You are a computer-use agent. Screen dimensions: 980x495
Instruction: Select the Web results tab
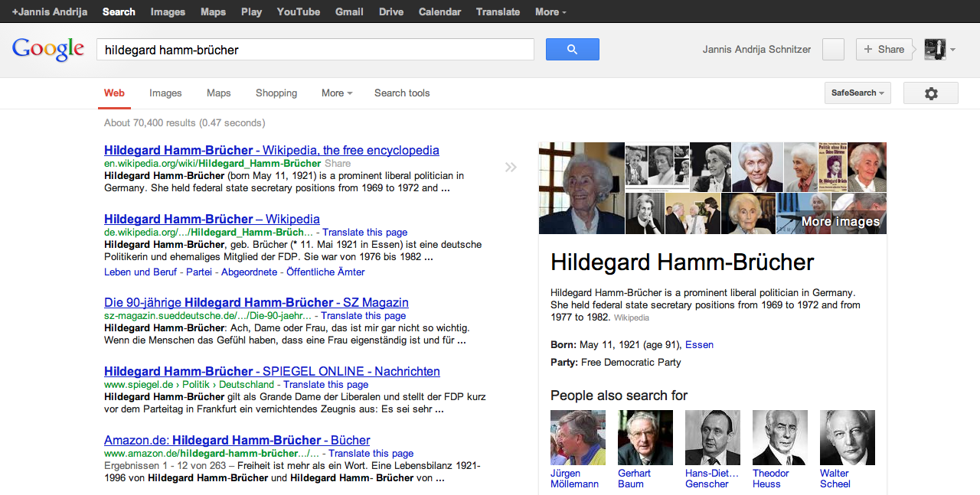pos(114,93)
